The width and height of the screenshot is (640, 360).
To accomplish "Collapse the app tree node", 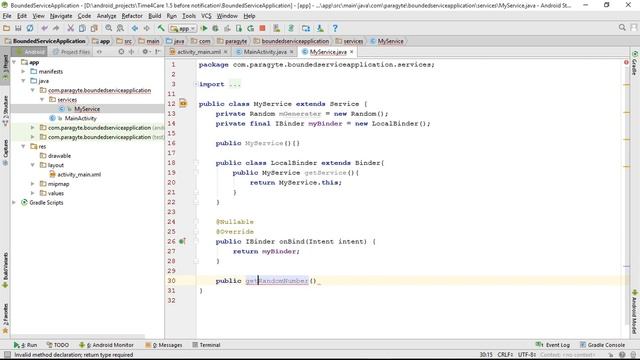I will coord(15,62).
